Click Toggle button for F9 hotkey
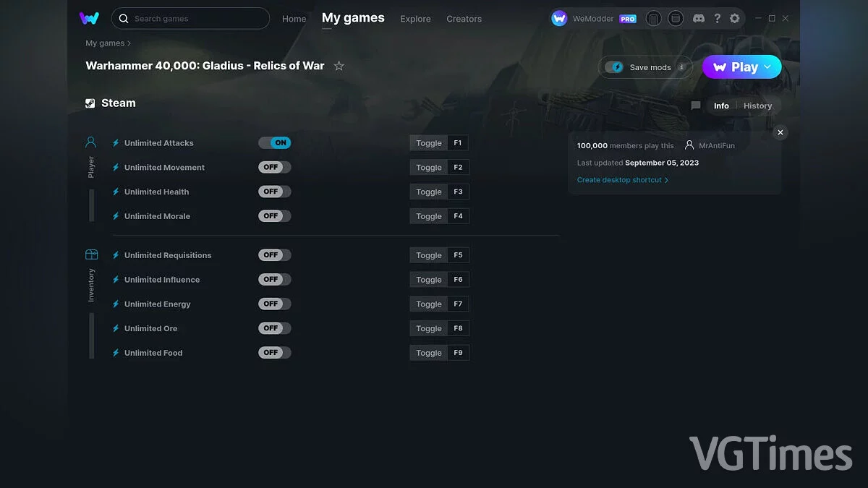This screenshot has height=488, width=868. click(x=429, y=353)
